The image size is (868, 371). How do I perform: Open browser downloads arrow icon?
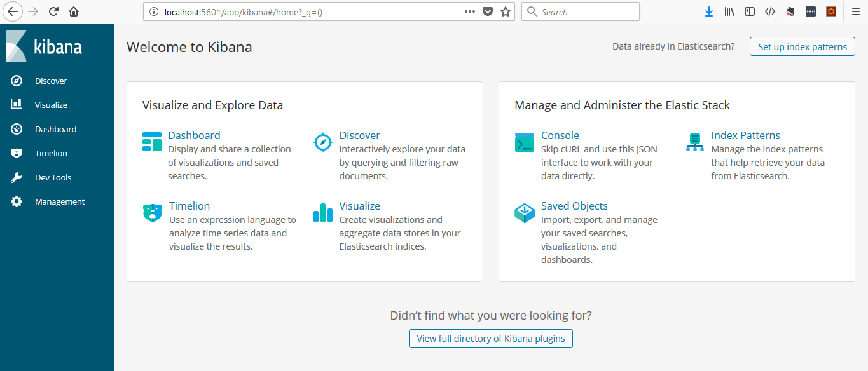coord(710,11)
